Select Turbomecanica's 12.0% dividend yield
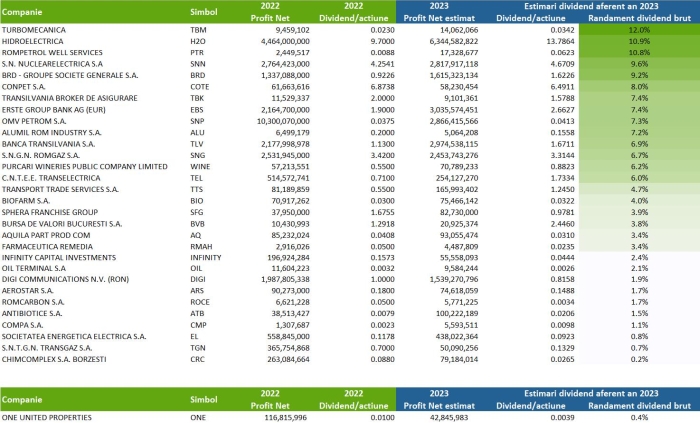 pos(639,30)
